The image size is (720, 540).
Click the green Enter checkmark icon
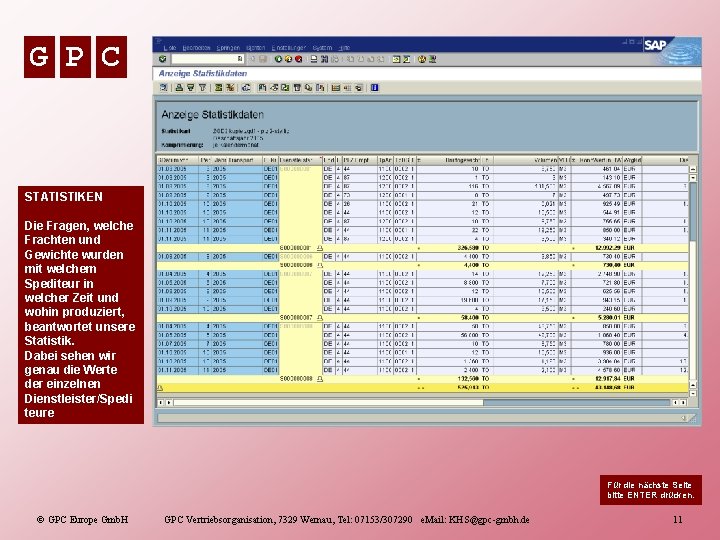pos(162,59)
